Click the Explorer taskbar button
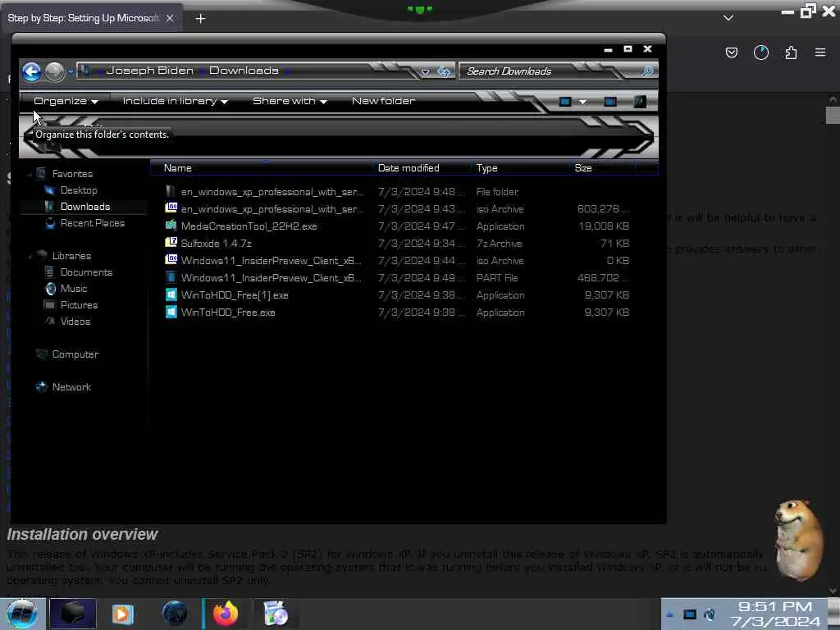Viewport: 840px width, 630px height. click(73, 614)
